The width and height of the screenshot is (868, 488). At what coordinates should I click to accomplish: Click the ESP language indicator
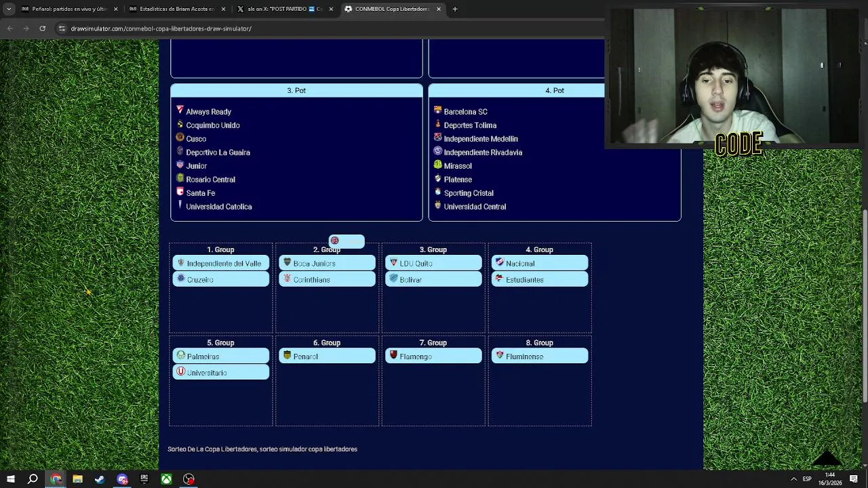tap(807, 479)
